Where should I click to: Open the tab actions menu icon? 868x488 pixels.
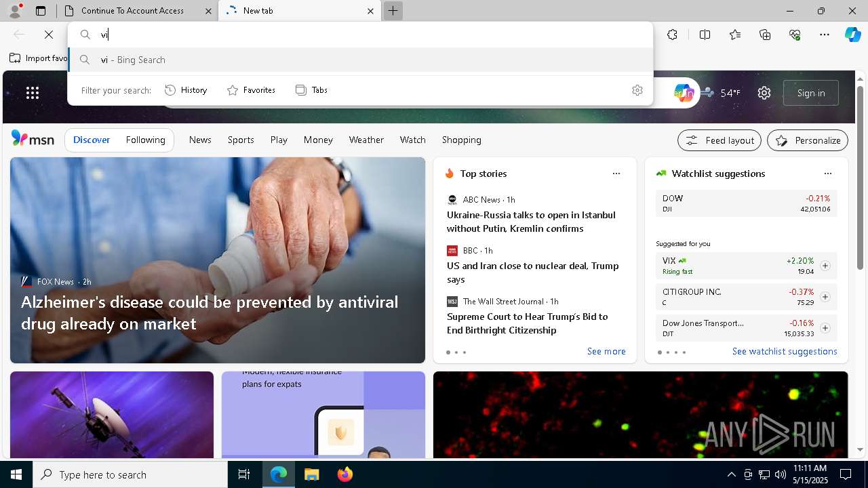pos(41,11)
